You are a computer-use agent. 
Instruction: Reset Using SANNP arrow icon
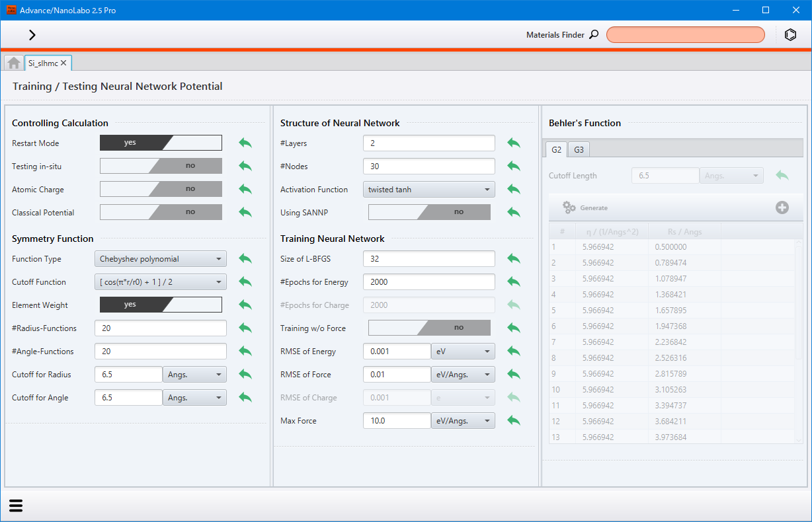pyautogui.click(x=514, y=212)
